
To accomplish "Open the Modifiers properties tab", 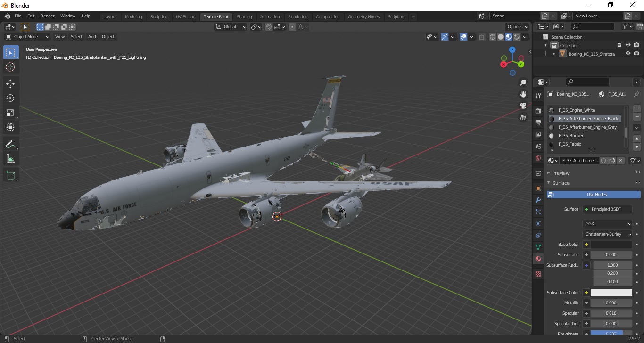I will 538,200.
